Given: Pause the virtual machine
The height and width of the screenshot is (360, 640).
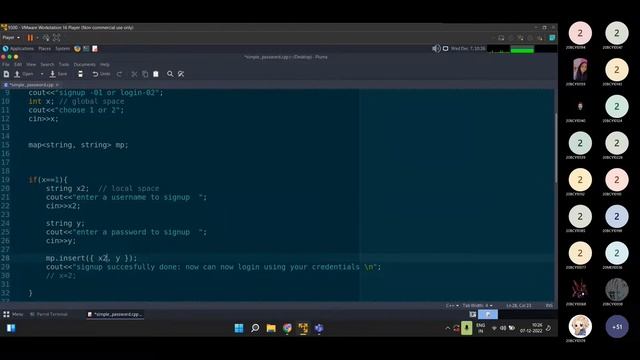Looking at the screenshot, I should (x=30, y=38).
